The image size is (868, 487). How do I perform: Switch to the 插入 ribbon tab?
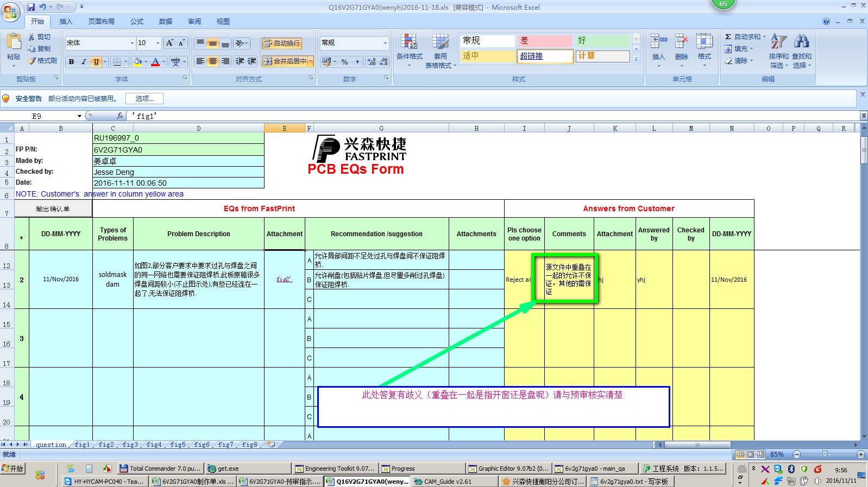[66, 22]
